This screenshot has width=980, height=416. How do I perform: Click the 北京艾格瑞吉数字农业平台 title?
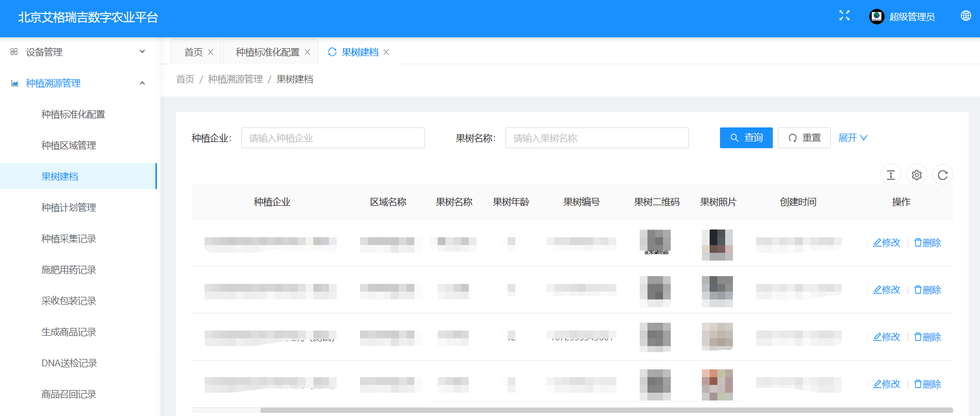click(x=88, y=17)
